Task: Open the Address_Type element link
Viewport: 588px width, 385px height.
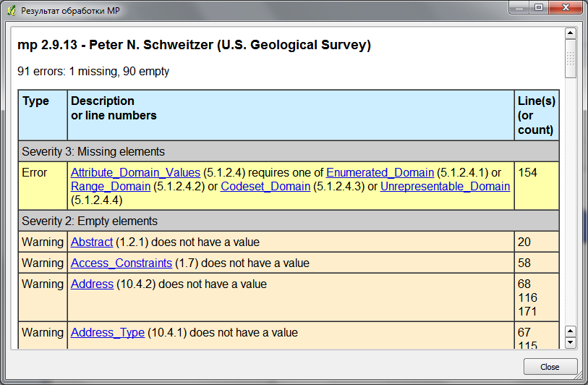Action: coord(108,332)
